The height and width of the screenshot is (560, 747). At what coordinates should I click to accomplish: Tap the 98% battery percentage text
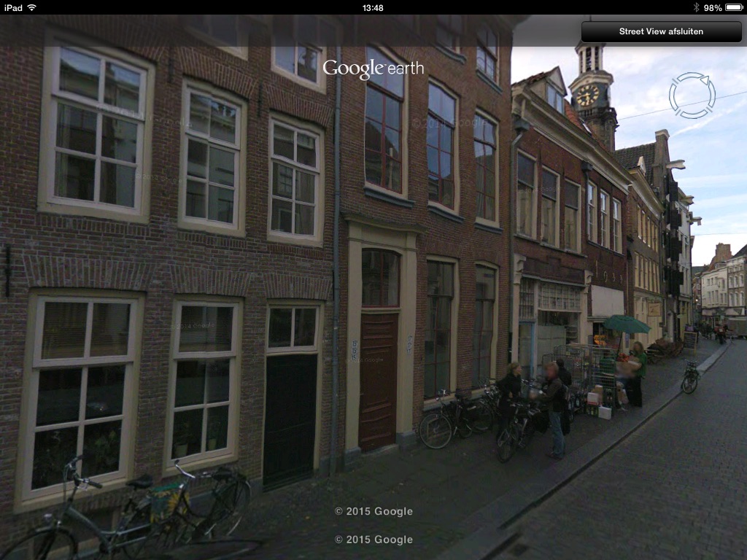pos(713,7)
